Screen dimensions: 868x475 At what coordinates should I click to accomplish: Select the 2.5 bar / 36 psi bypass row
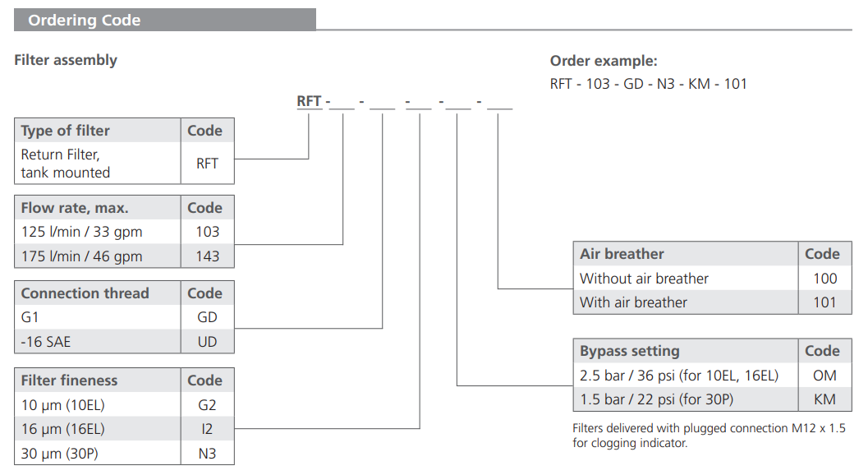point(678,376)
